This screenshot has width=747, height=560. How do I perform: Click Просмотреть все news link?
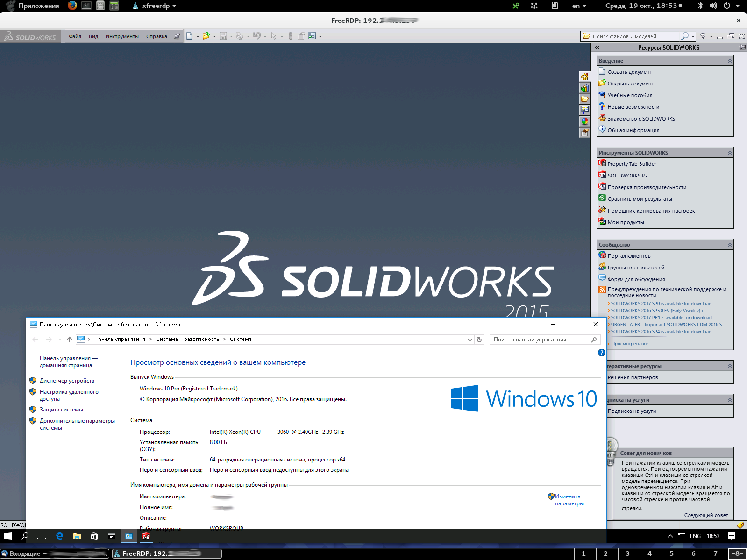[630, 344]
